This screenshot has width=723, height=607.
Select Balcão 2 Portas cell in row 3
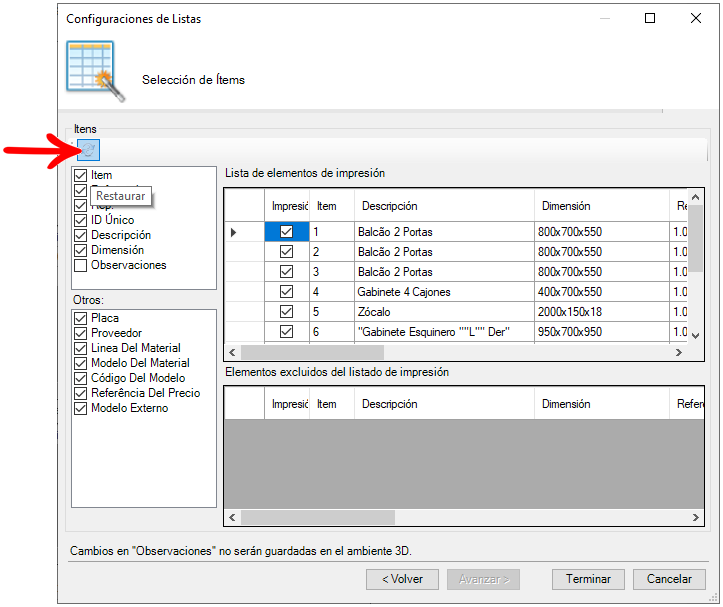[x=444, y=272]
